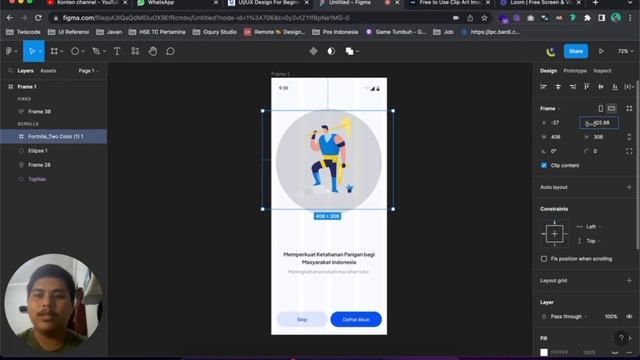
Task: Select the Hand tool
Action: [153, 51]
